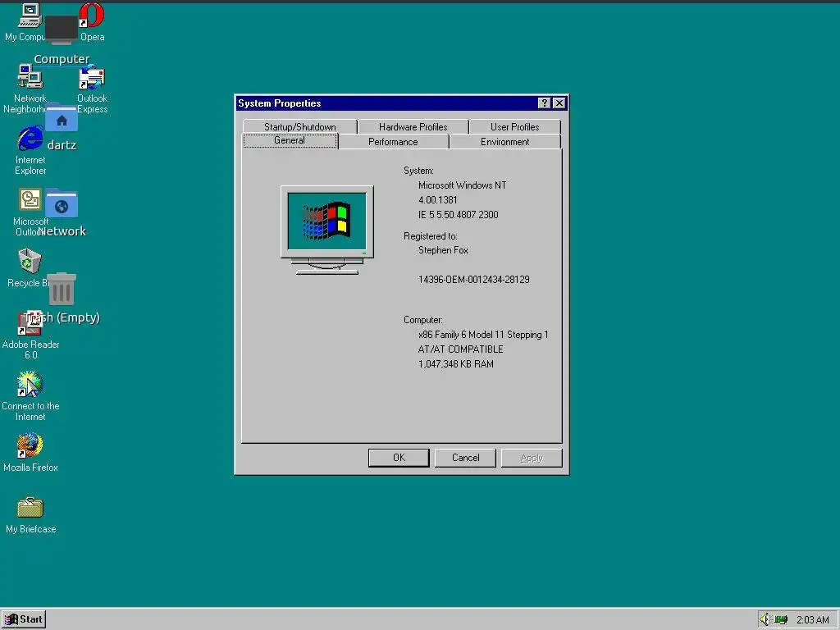The width and height of the screenshot is (840, 630).
Task: Click the volume speaker tray icon
Action: coord(765,619)
